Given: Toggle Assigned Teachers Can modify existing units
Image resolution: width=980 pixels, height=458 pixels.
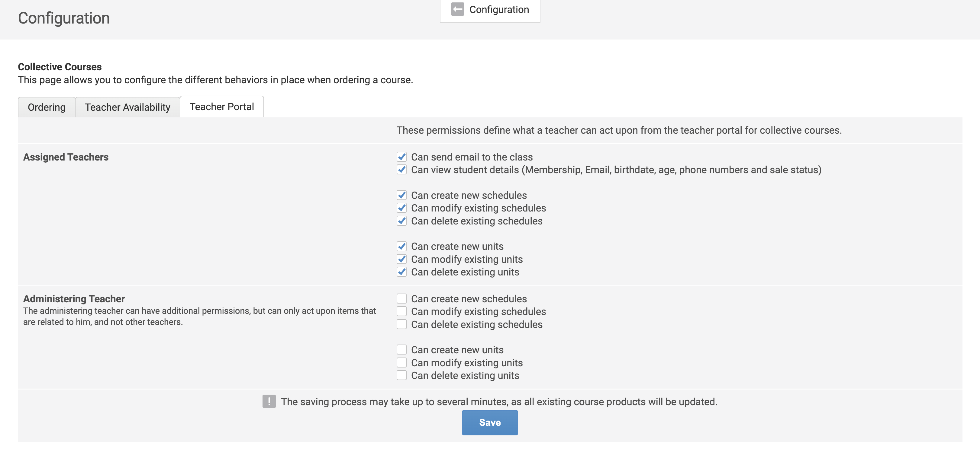Looking at the screenshot, I should click(401, 259).
